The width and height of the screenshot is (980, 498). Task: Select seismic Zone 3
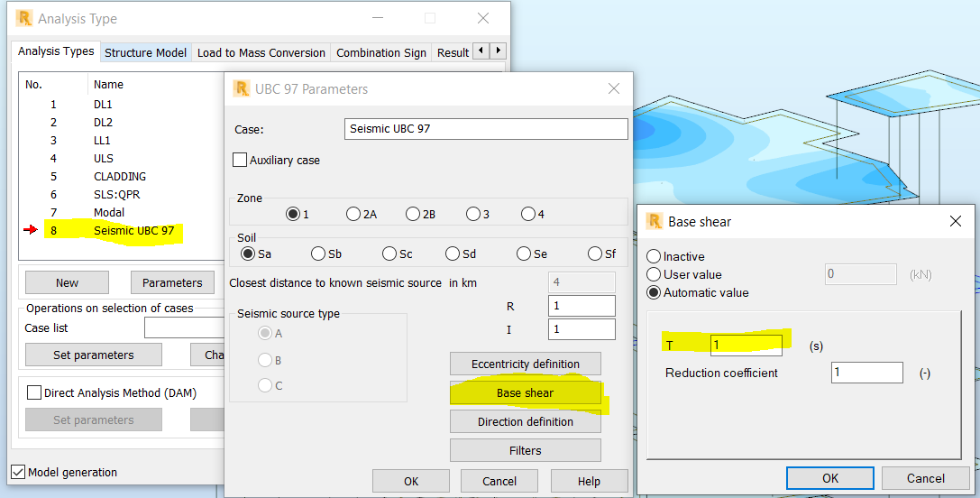[473, 214]
